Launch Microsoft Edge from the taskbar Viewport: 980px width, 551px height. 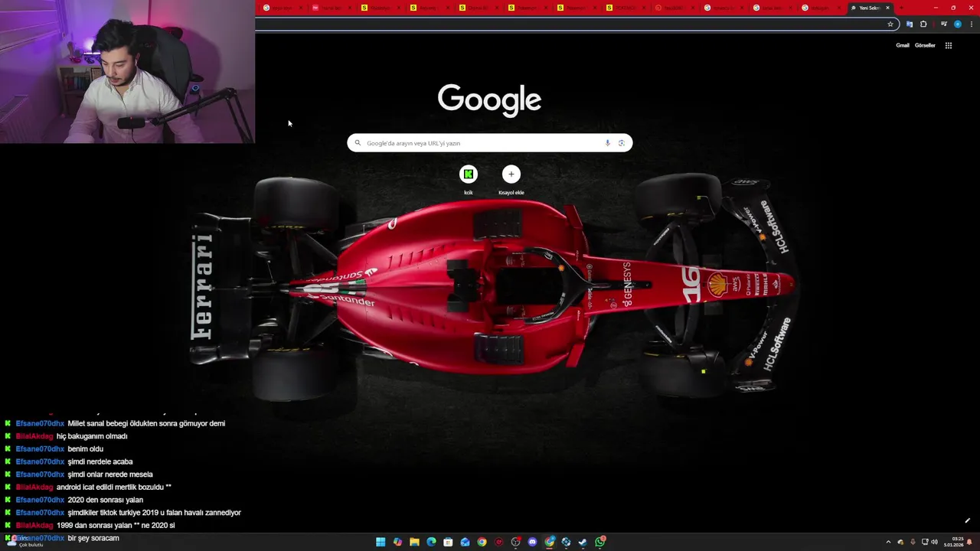point(431,542)
